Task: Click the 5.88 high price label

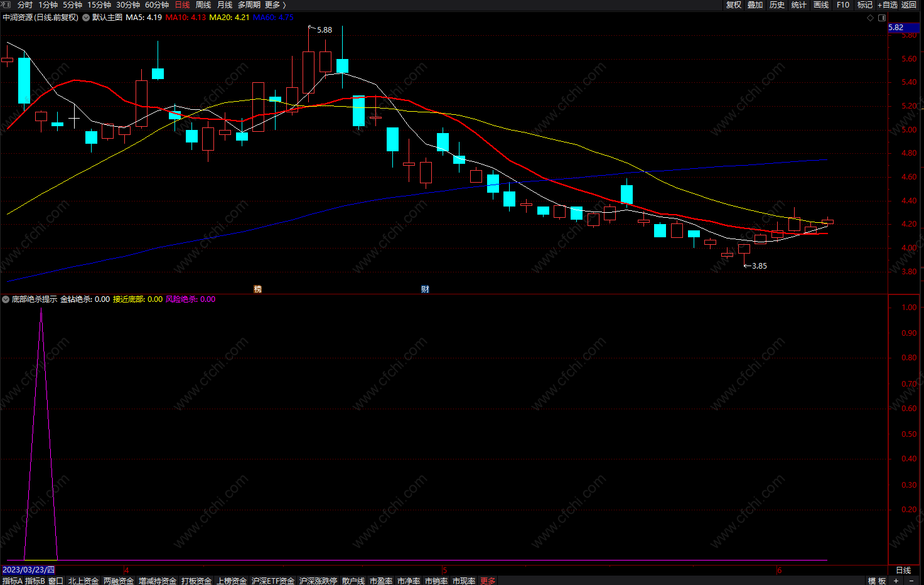Action: point(325,30)
